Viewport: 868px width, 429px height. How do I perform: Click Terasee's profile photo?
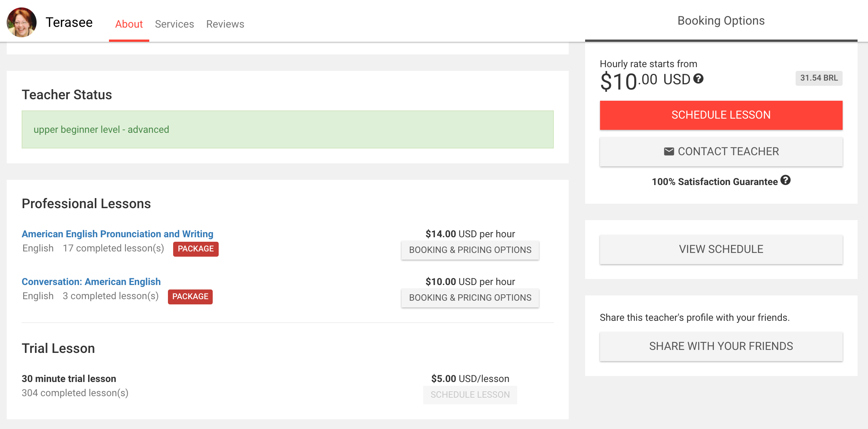pos(22,22)
